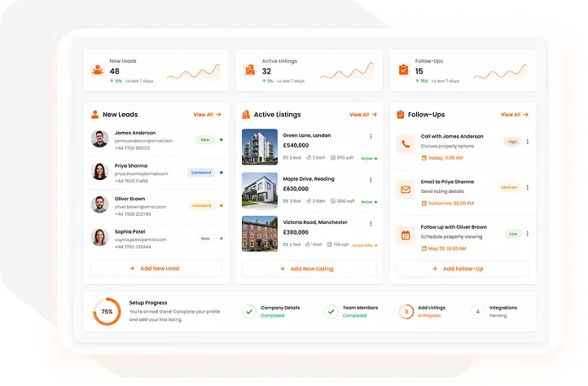Screen dimensions: 588x386
Task: Click step 4 circle for Integrations
Action: point(478,311)
